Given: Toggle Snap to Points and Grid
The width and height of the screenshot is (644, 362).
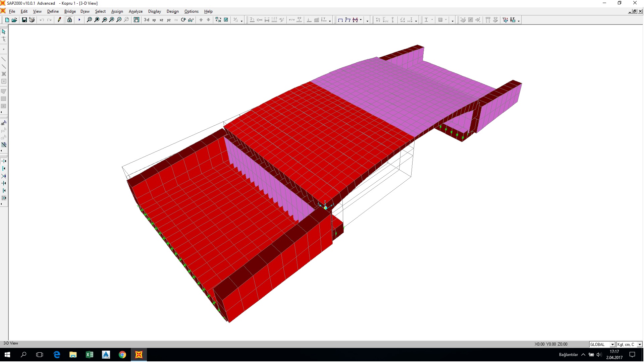Looking at the screenshot, I should point(4,161).
